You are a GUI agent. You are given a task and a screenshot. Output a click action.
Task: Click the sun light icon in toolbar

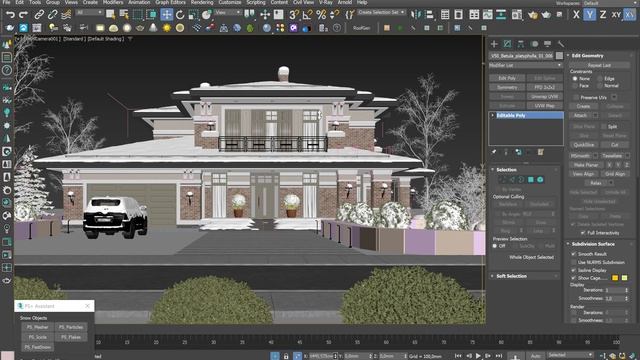(x=167, y=28)
